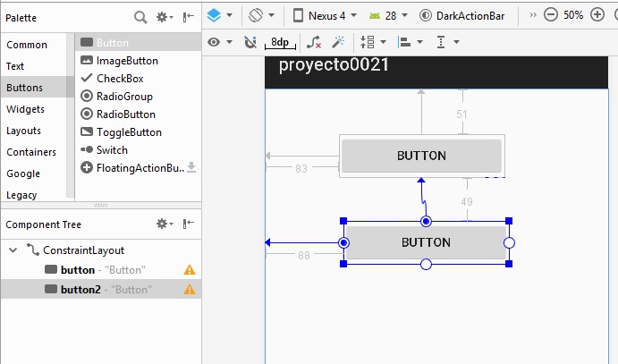Zoom out the design view
Viewport: 618px width, 364px height.
point(550,15)
